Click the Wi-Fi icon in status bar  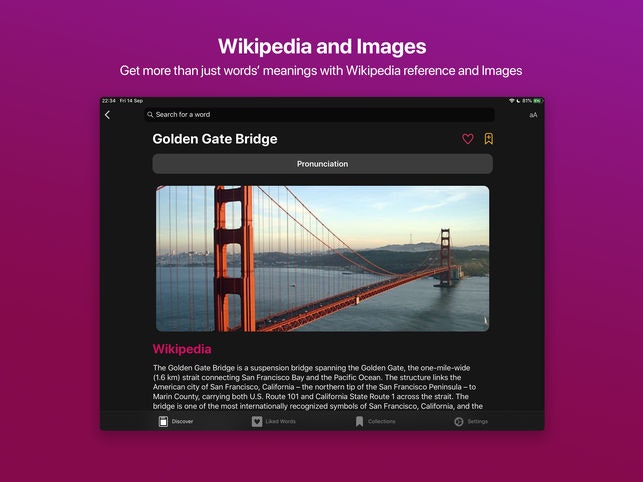pyautogui.click(x=512, y=101)
